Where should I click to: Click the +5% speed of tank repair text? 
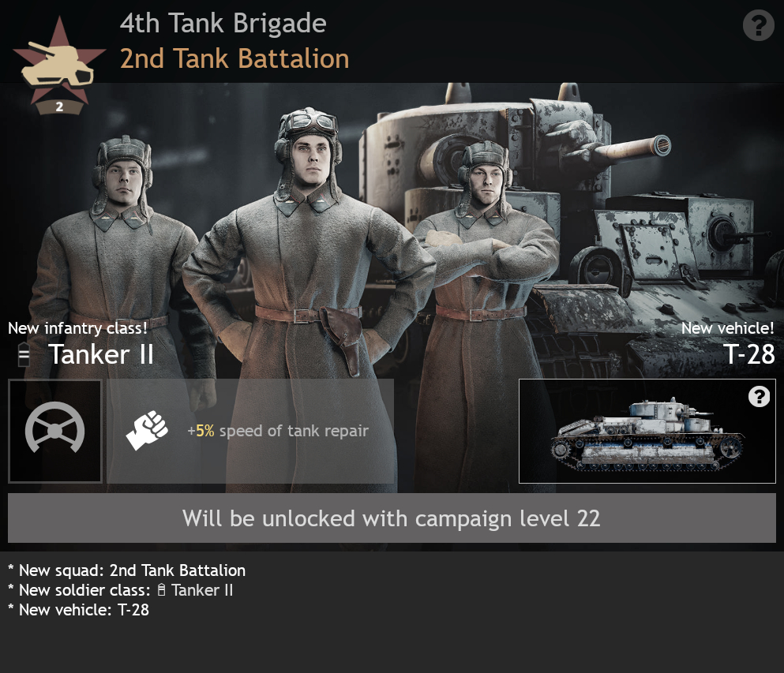coord(278,431)
